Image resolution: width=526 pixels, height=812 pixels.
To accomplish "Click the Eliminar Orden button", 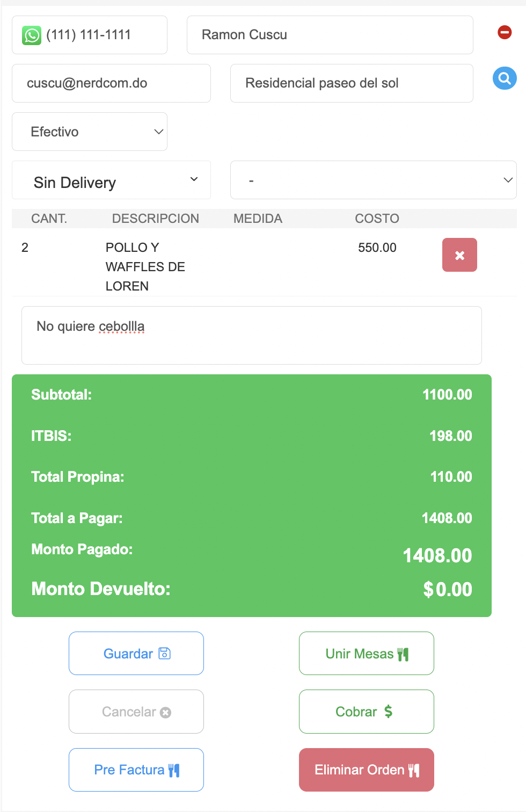I will point(367,770).
